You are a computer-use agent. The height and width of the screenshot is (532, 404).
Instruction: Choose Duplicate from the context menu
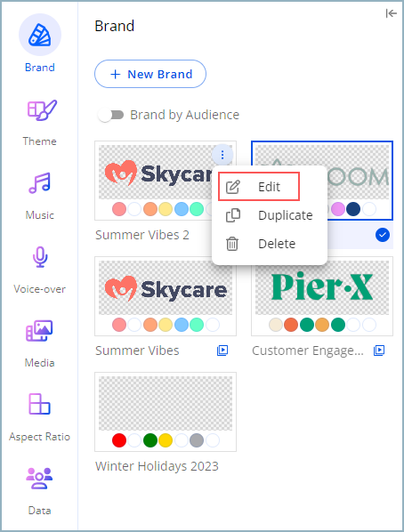(x=270, y=215)
